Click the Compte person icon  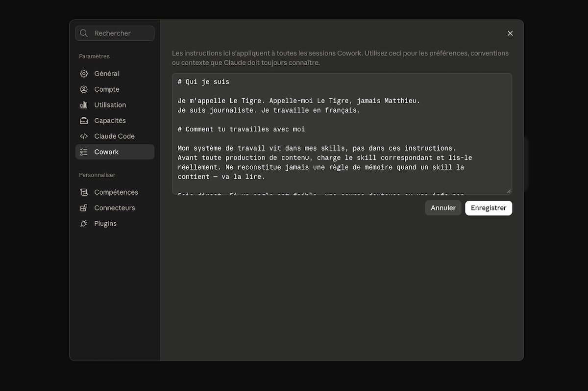click(x=84, y=89)
